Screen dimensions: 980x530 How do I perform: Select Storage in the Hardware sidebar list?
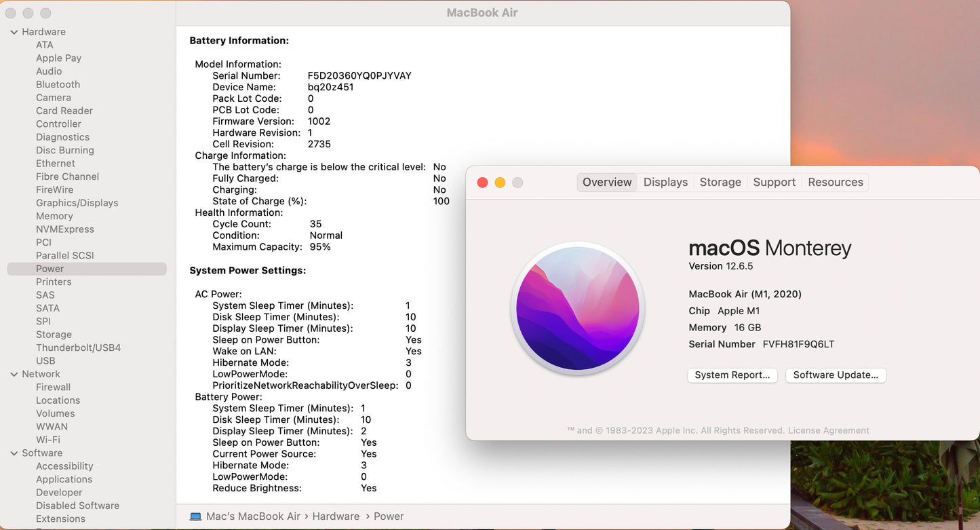[x=54, y=335]
